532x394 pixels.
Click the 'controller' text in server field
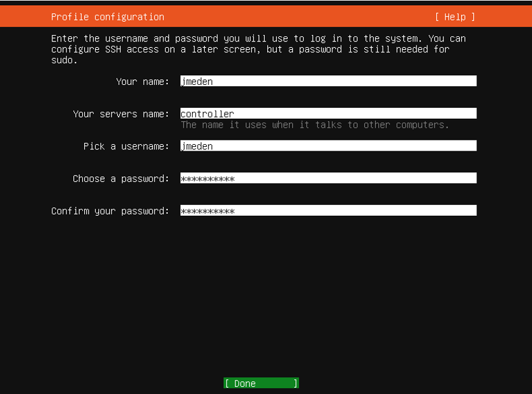(207, 114)
